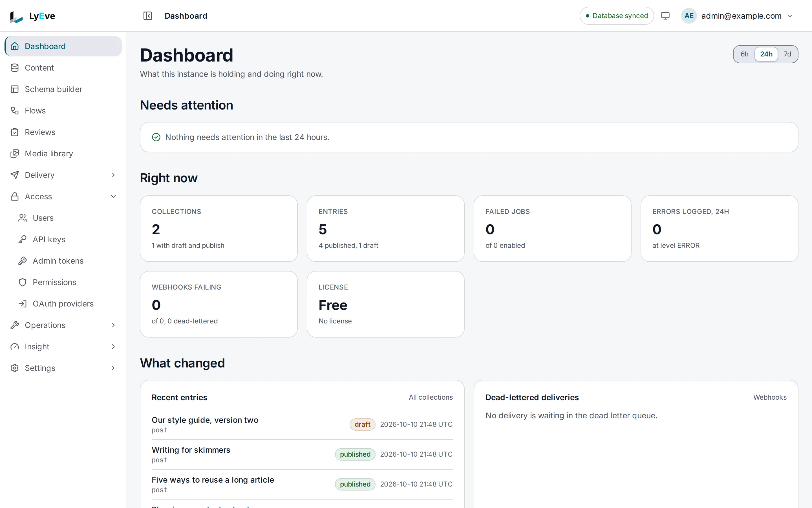Open the Users page
Image resolution: width=812 pixels, height=508 pixels.
tap(67, 218)
